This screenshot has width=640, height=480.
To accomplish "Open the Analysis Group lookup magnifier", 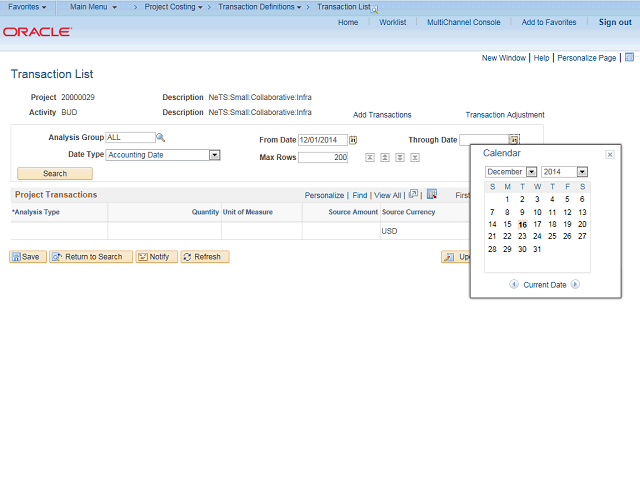I will (x=160, y=138).
